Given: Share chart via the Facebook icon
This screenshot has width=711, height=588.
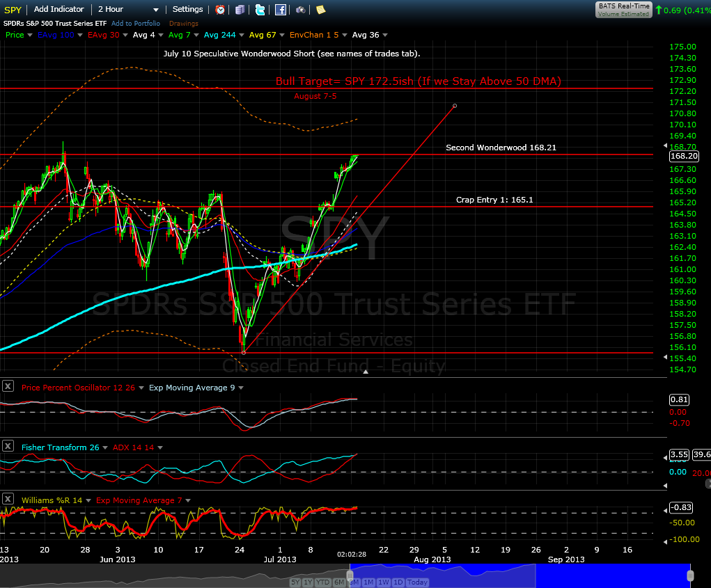Looking at the screenshot, I should click(281, 10).
